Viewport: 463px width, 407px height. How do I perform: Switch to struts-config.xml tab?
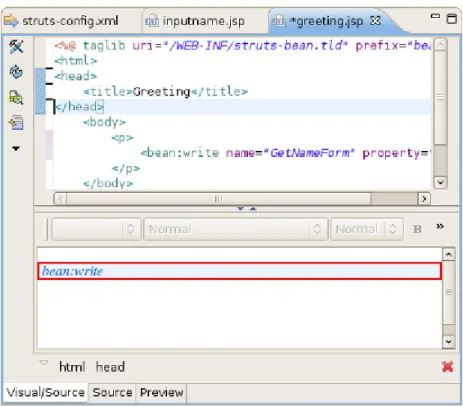point(70,21)
